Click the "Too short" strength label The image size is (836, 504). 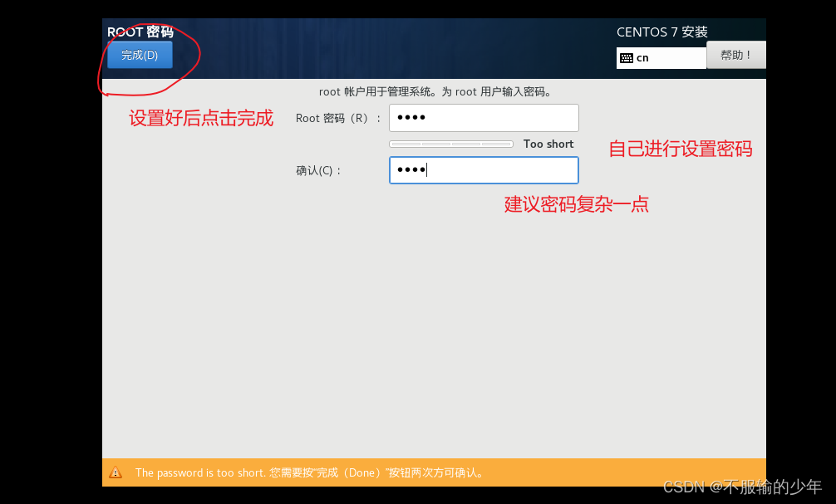548,144
